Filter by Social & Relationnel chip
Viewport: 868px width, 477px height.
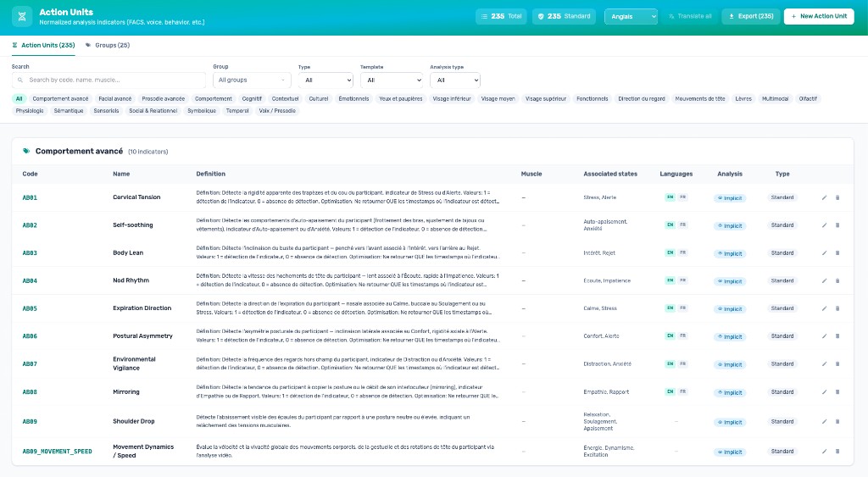[x=153, y=111]
